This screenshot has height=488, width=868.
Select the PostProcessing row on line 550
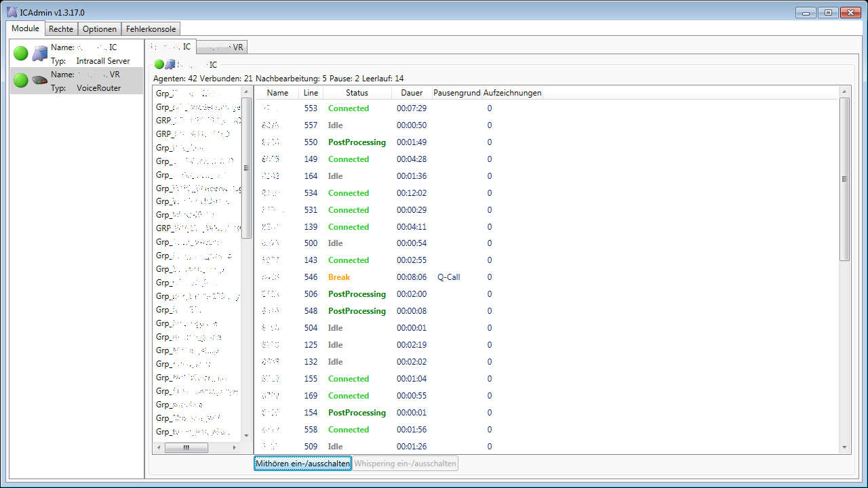547,142
